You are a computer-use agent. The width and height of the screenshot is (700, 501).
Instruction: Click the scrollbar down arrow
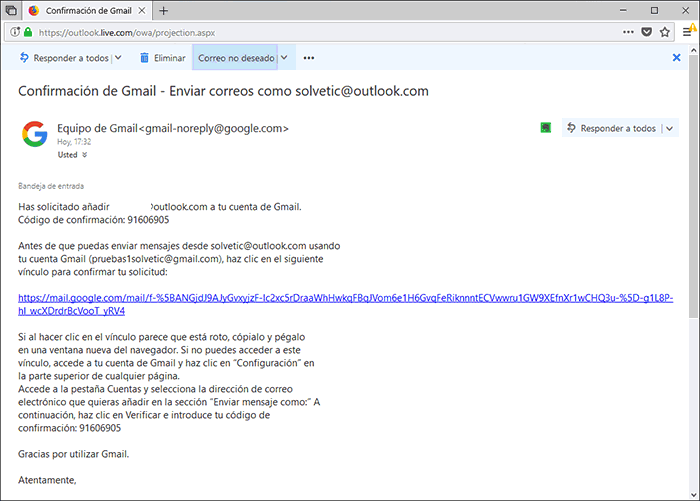693,495
